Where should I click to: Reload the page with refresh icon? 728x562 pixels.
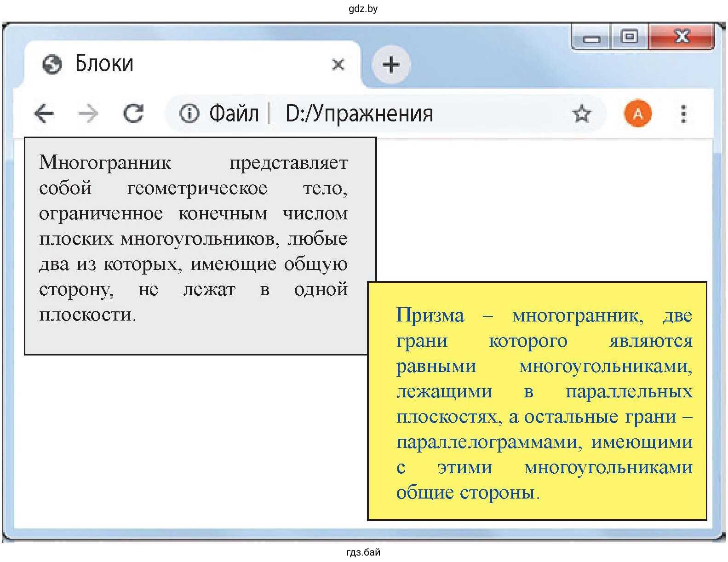click(133, 113)
